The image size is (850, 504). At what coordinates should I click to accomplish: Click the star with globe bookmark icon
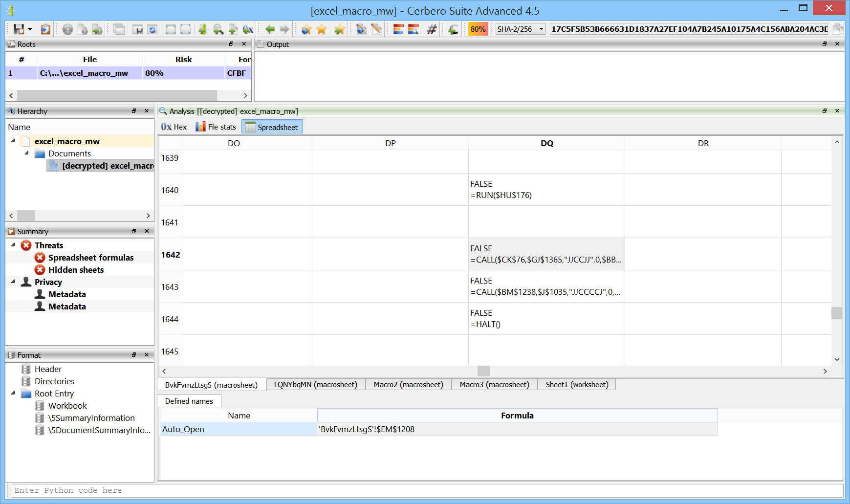click(x=306, y=29)
